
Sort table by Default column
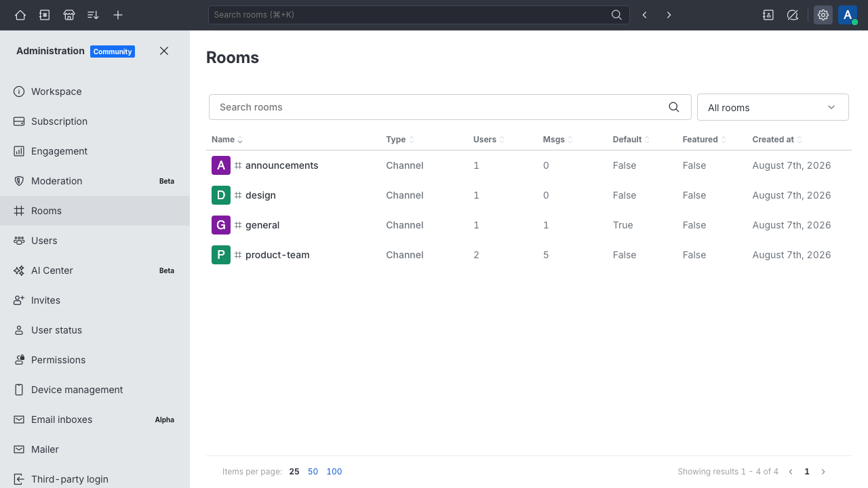631,140
